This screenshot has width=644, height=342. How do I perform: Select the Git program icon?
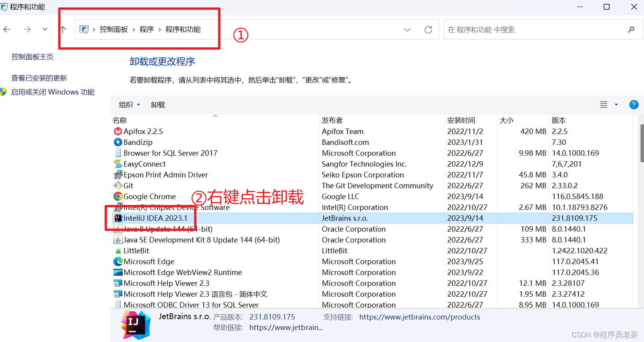[x=118, y=186]
